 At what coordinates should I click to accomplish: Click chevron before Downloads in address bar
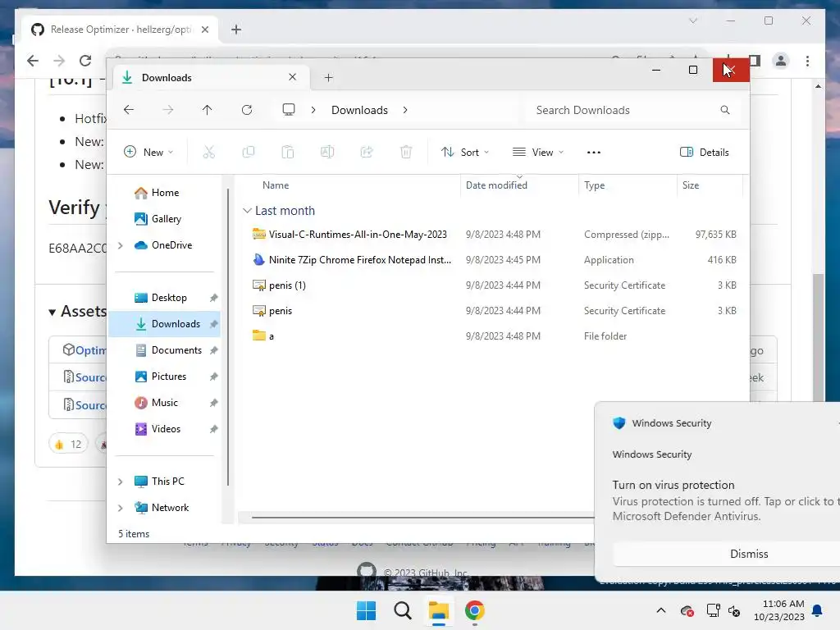(313, 110)
